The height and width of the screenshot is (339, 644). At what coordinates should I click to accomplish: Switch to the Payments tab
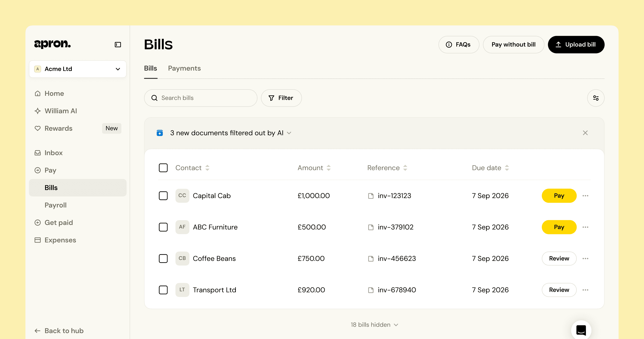click(x=184, y=68)
